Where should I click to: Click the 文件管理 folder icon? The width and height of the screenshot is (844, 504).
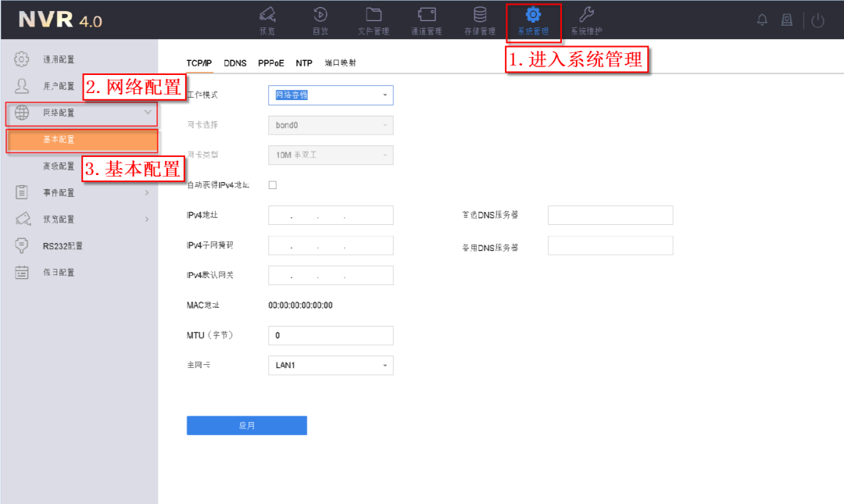coord(374,16)
